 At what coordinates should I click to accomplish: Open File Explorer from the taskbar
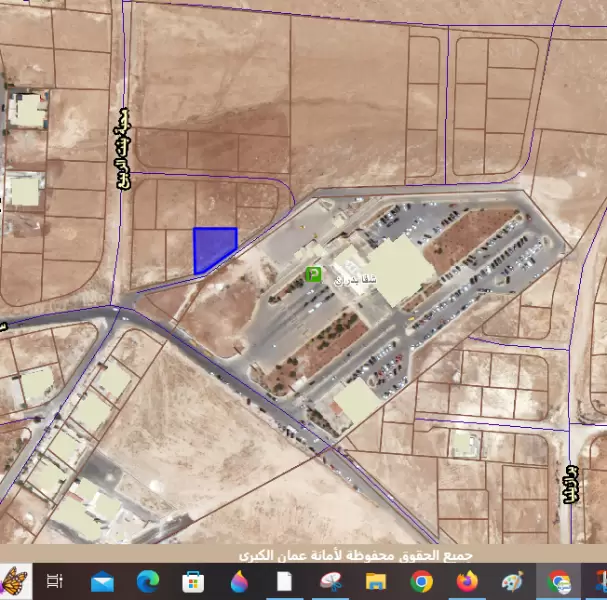coord(376,581)
